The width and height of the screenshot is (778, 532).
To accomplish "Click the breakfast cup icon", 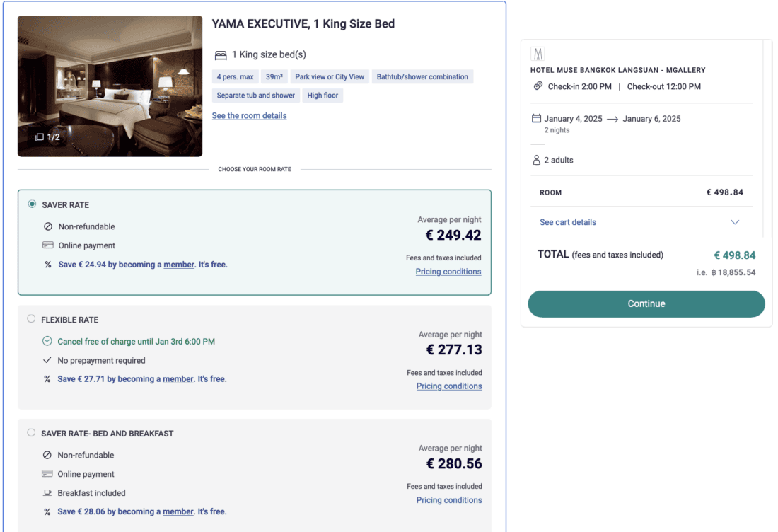I will tap(47, 493).
